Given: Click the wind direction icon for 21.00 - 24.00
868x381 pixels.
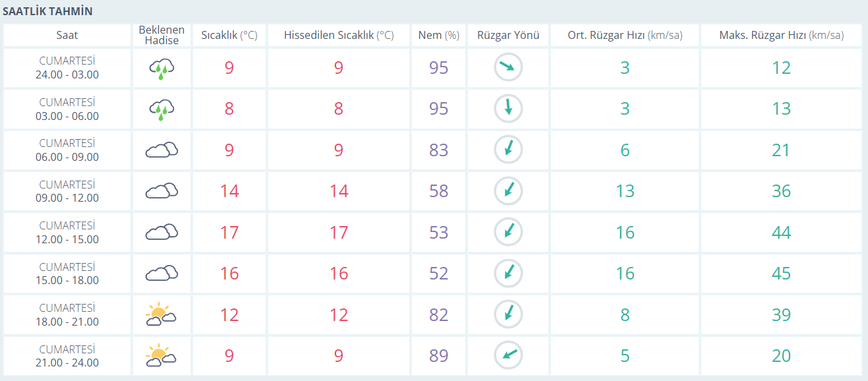Looking at the screenshot, I should (508, 356).
